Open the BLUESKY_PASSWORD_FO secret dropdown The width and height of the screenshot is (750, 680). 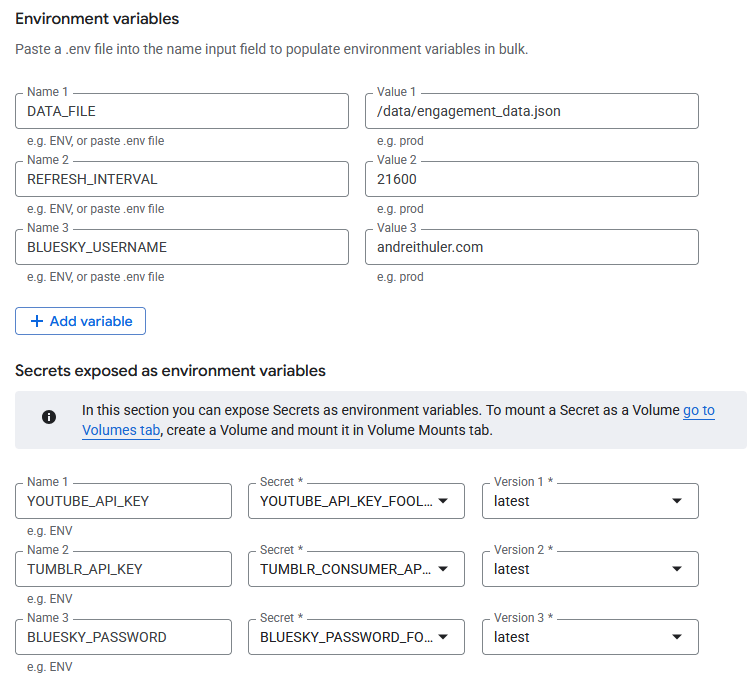click(x=356, y=637)
